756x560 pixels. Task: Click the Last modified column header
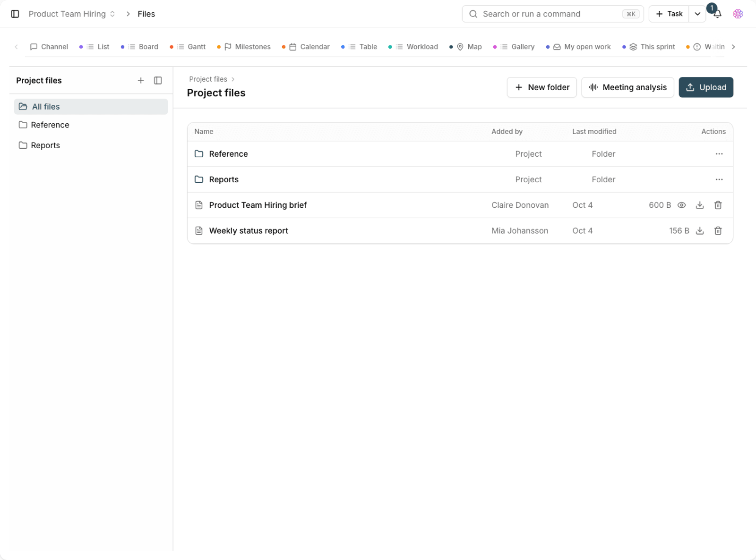594,132
